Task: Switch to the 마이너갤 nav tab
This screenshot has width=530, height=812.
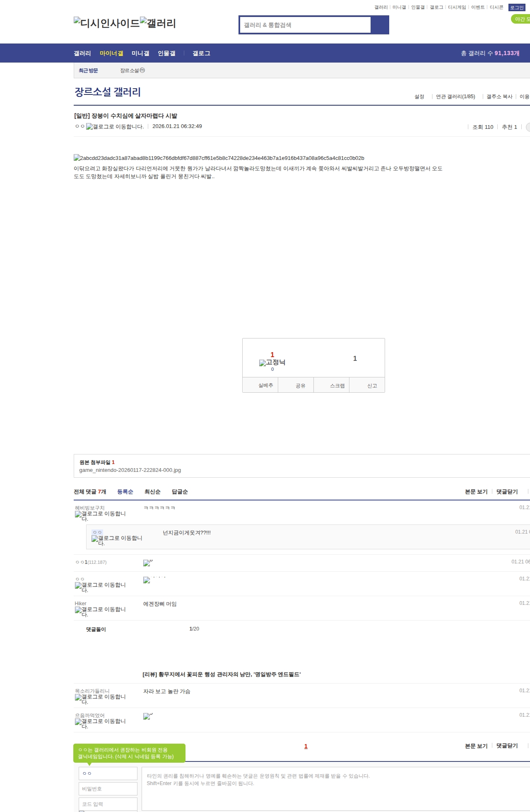Action: pyautogui.click(x=111, y=53)
